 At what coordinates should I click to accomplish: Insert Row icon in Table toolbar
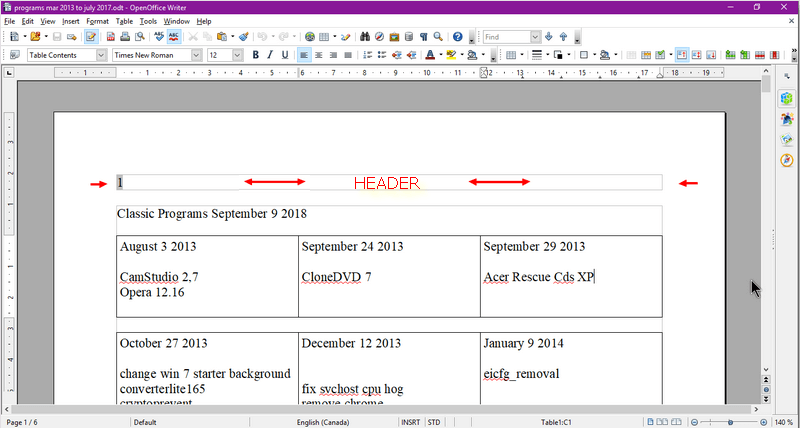pyautogui.click(x=730, y=55)
